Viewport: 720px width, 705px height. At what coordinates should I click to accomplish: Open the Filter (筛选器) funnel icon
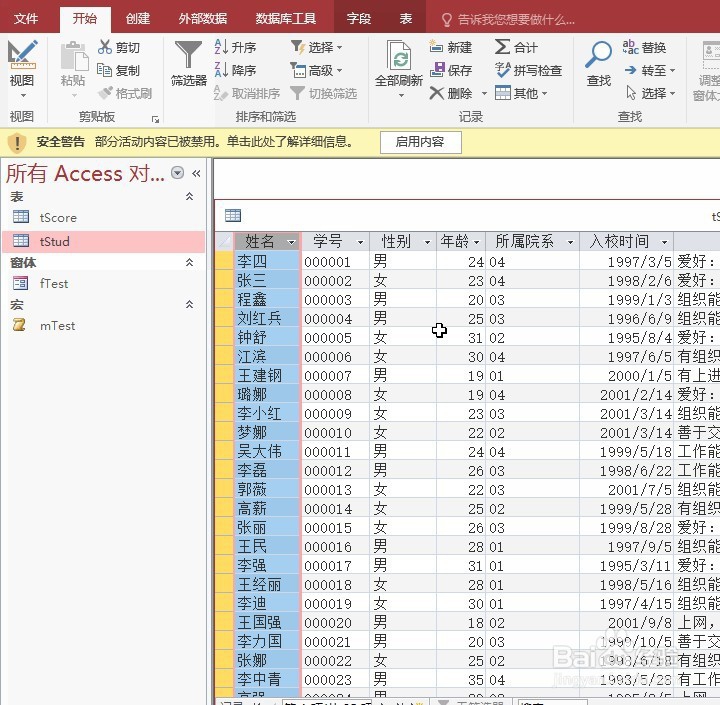pos(188,54)
